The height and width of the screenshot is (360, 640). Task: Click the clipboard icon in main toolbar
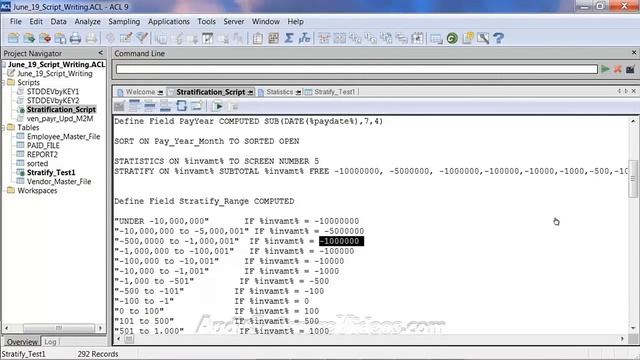258,38
